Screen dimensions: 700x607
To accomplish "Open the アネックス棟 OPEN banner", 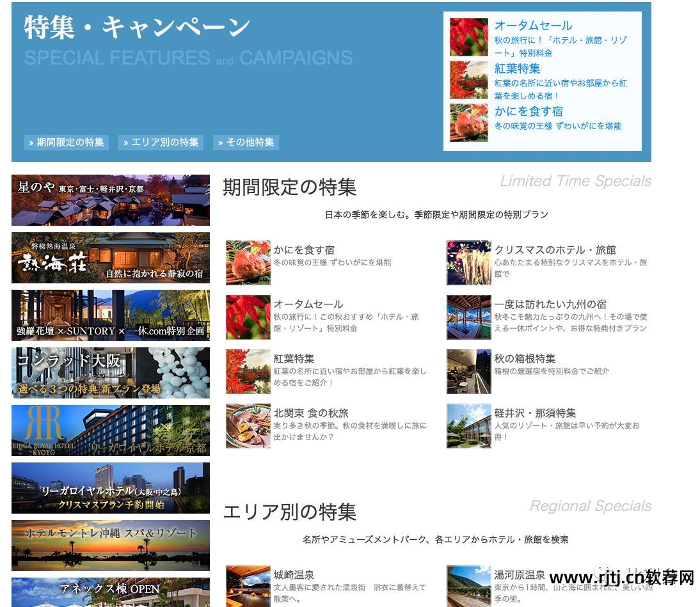I will (111, 592).
